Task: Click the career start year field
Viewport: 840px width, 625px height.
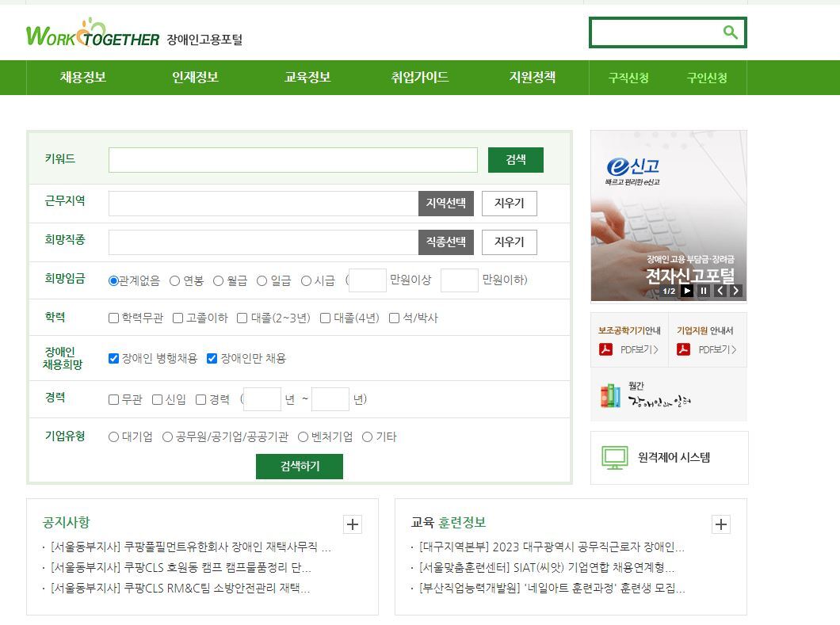Action: (x=262, y=399)
